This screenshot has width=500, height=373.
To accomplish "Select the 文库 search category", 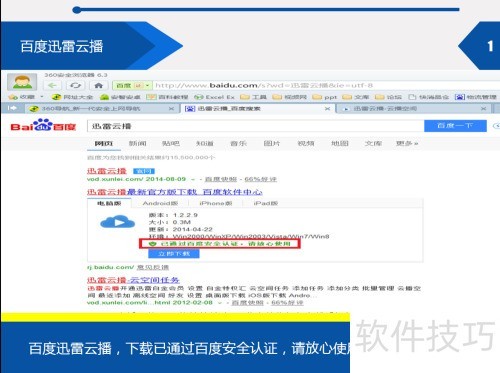I will [x=373, y=143].
